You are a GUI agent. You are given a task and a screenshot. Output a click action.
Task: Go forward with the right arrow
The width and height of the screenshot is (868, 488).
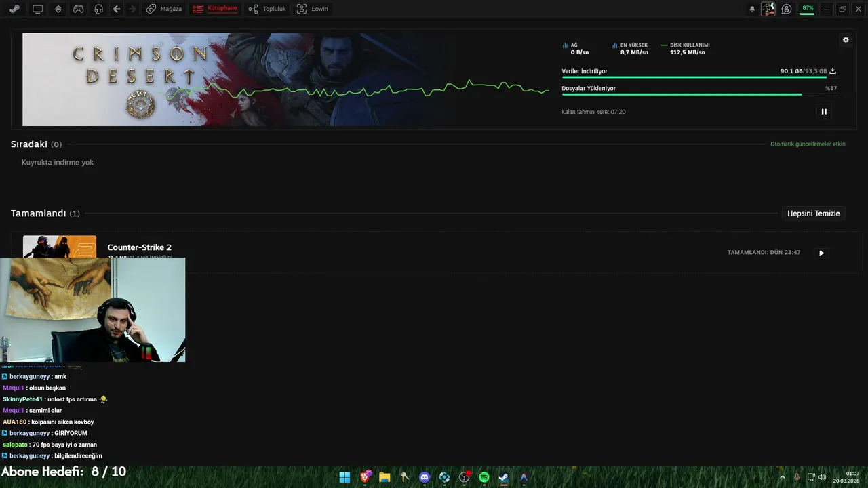click(132, 9)
